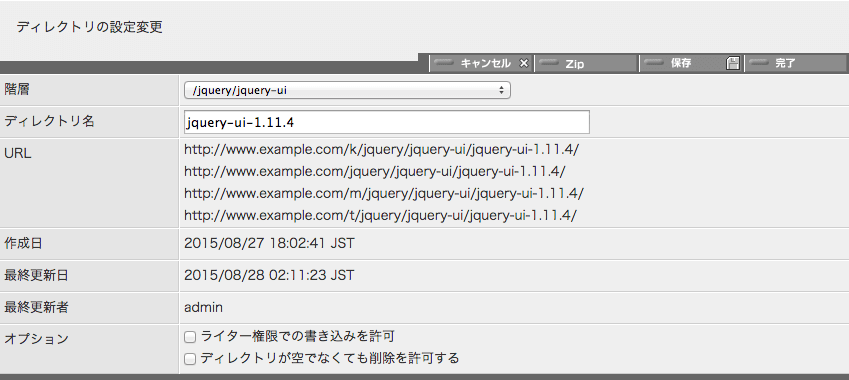Click the 最終更新日 value 2015/08/28 02:11:23 JST
Viewport: 849px width, 380px height.
point(269,276)
